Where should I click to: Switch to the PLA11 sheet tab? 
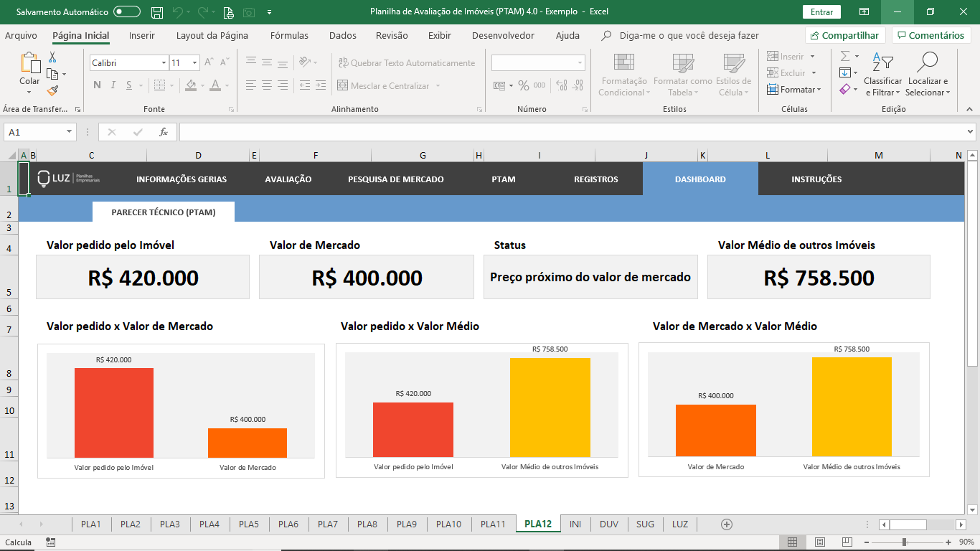point(493,524)
